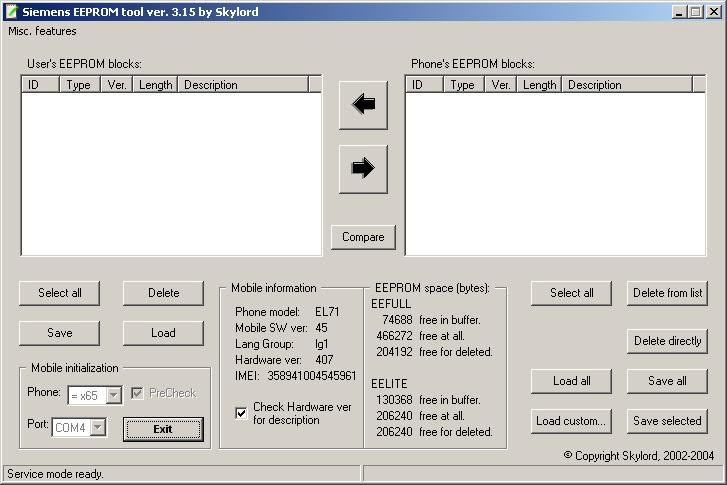Click the Load all button
The image size is (727, 485).
571,381
